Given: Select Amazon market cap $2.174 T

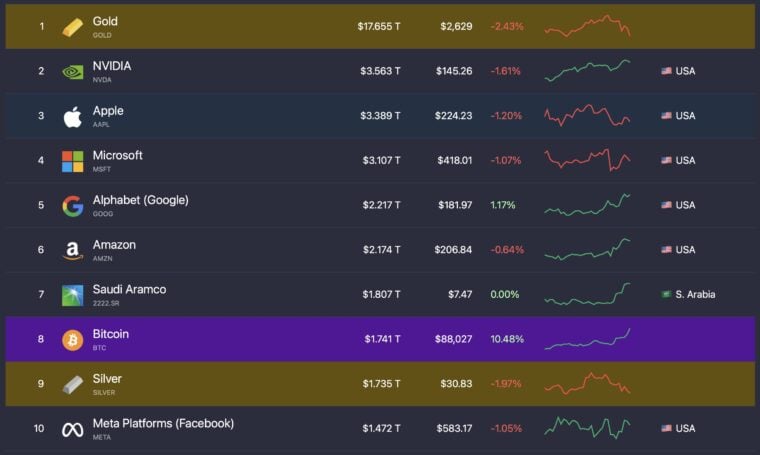Looking at the screenshot, I should pyautogui.click(x=381, y=250).
